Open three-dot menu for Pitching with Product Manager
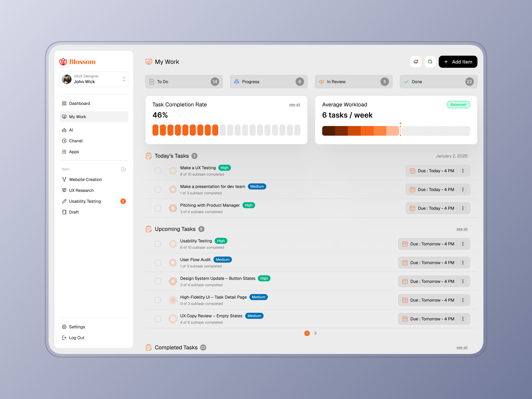This screenshot has width=532, height=399. [x=463, y=208]
